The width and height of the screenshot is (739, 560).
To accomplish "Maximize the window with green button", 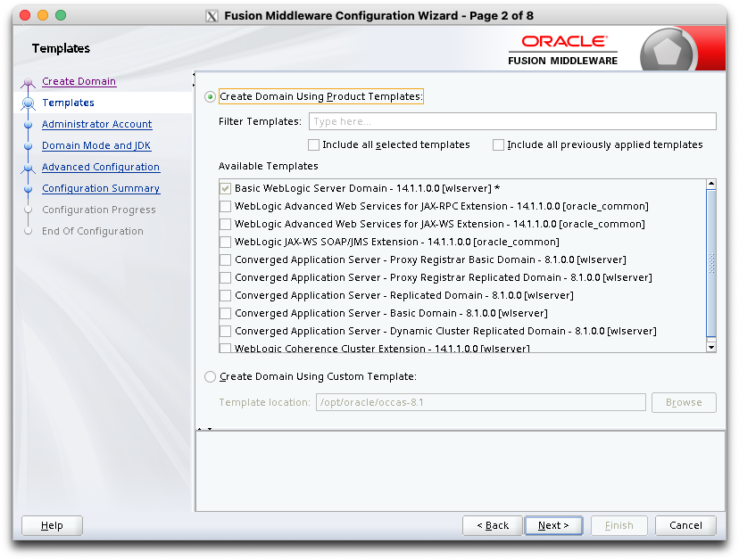I will 61,15.
